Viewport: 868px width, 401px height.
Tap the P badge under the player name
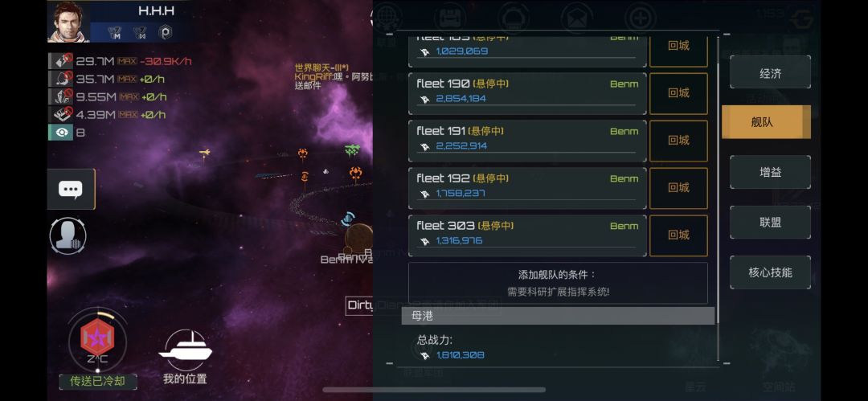click(x=165, y=33)
